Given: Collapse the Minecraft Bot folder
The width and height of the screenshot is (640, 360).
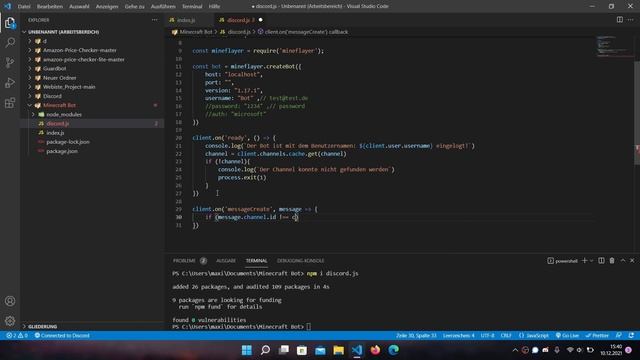Looking at the screenshot, I should click(59, 105).
